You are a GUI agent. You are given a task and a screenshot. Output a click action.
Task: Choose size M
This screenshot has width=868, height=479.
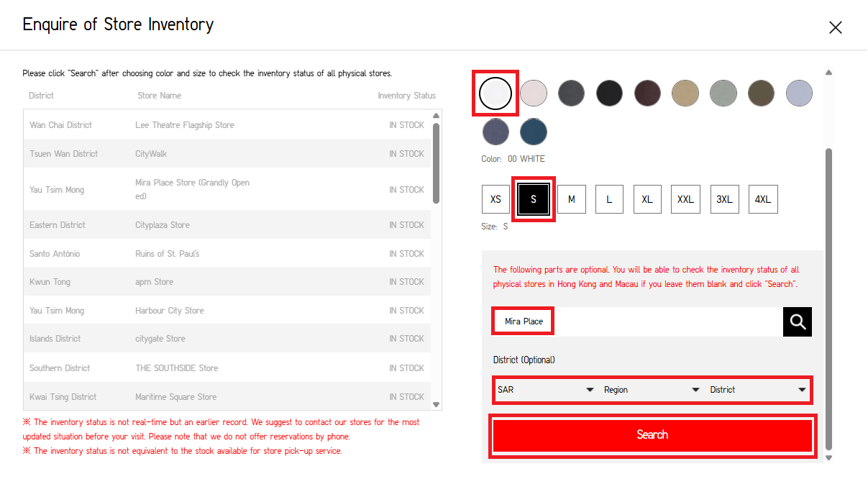click(572, 199)
